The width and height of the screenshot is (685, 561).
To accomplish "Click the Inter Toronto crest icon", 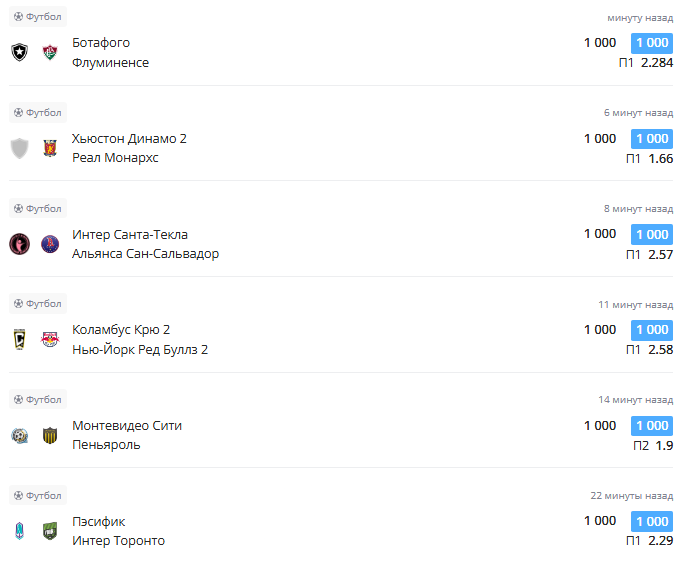I will tap(50, 531).
